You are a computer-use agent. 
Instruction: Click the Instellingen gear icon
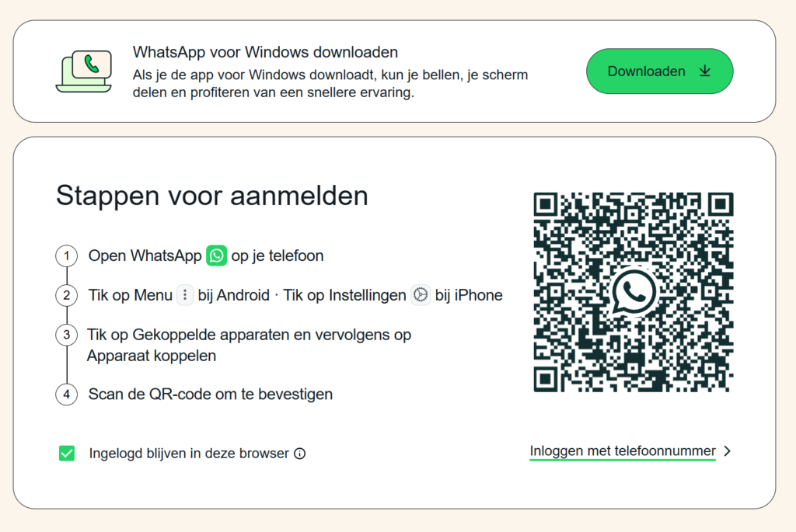coord(421,295)
